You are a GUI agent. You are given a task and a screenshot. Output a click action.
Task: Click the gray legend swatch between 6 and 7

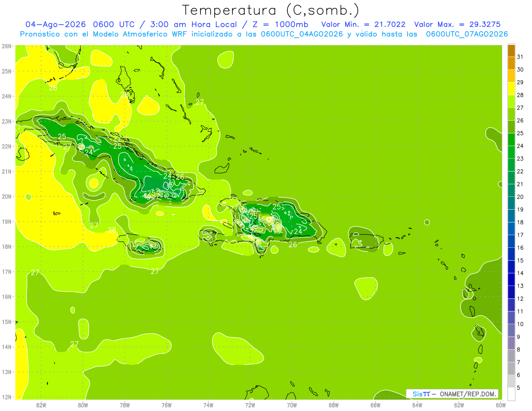point(511,368)
